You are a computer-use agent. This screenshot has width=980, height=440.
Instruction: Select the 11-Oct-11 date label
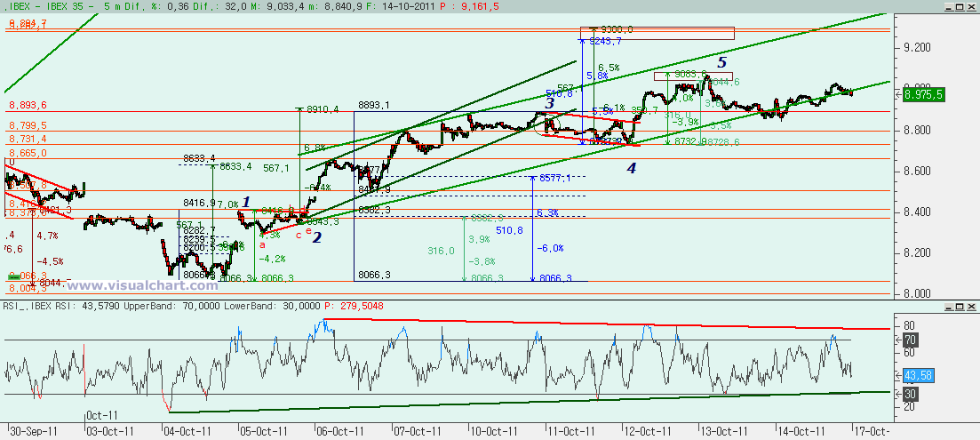571,431
